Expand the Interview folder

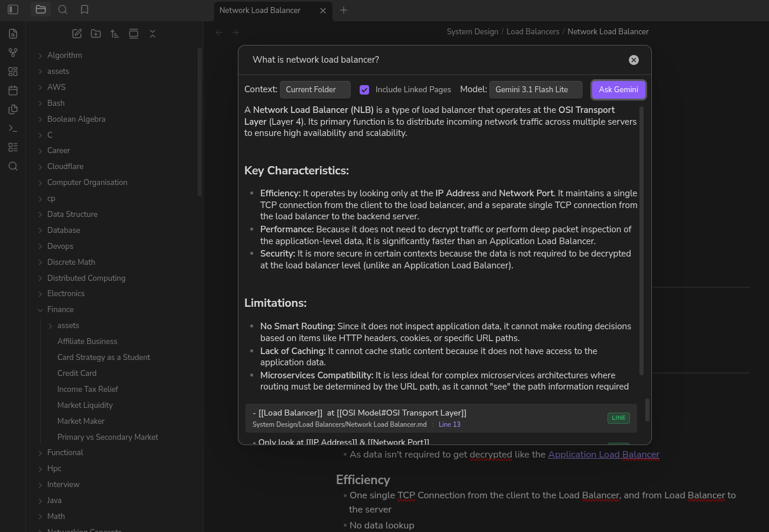click(63, 485)
